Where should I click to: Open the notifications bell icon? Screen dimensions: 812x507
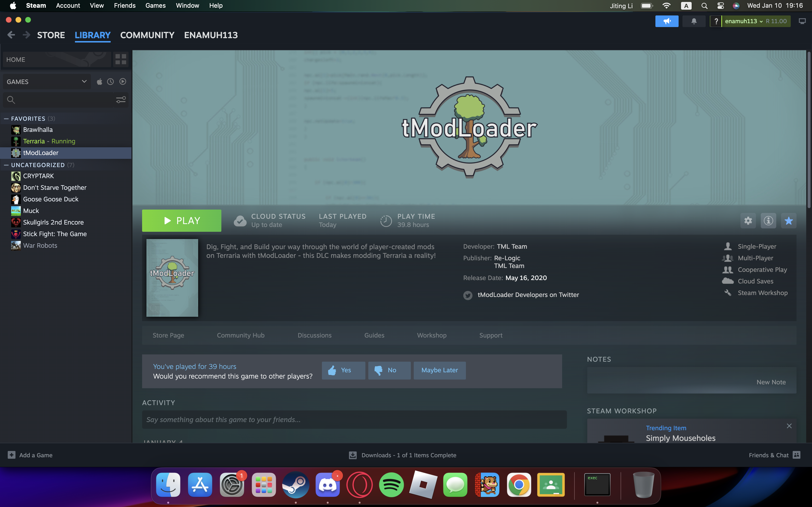point(694,21)
